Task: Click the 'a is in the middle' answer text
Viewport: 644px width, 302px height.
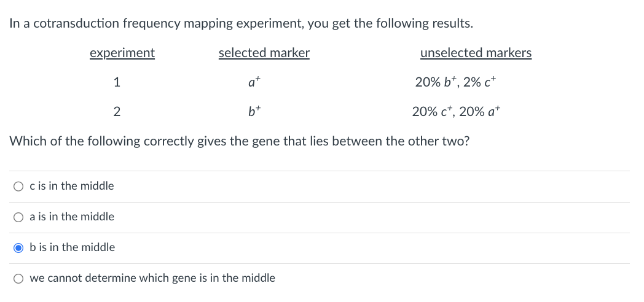Action: pos(71,217)
